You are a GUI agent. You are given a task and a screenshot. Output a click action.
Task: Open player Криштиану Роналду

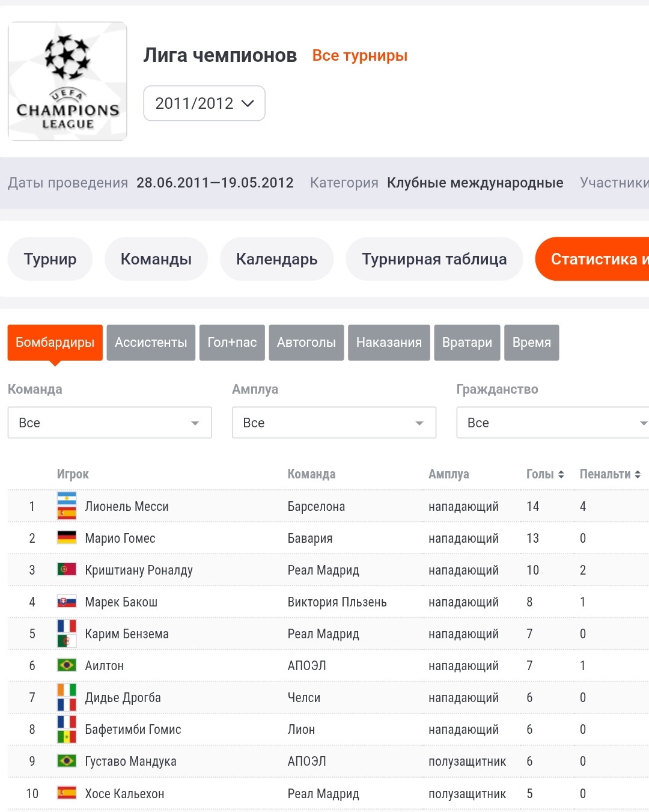pyautogui.click(x=139, y=570)
